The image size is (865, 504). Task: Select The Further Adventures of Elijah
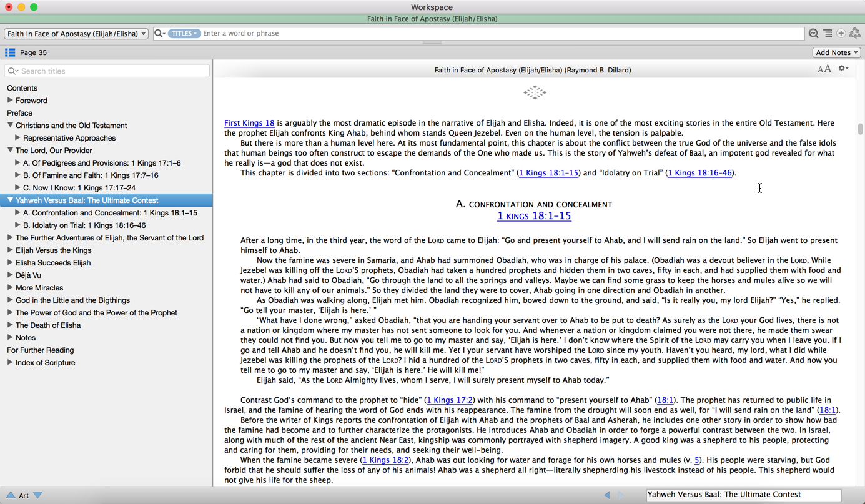click(109, 238)
